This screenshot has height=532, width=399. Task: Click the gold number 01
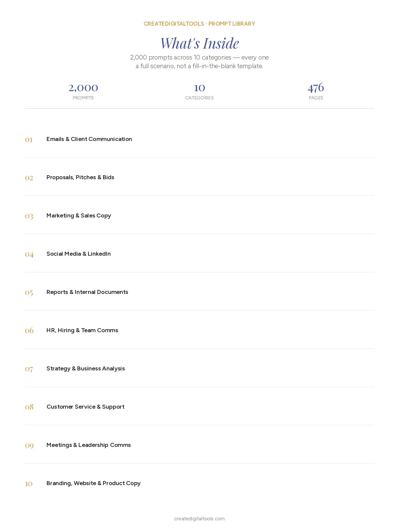(29, 140)
